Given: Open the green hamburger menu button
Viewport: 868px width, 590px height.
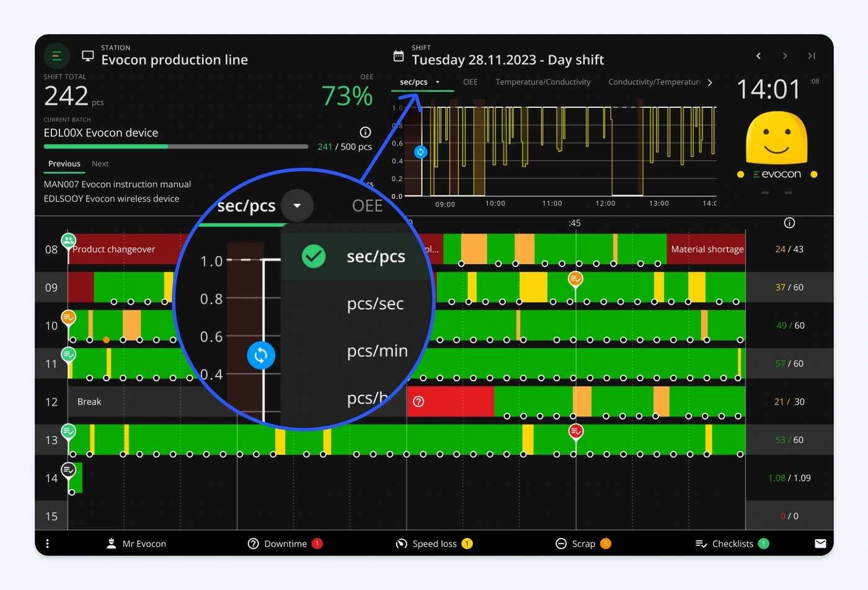Looking at the screenshot, I should (x=56, y=56).
